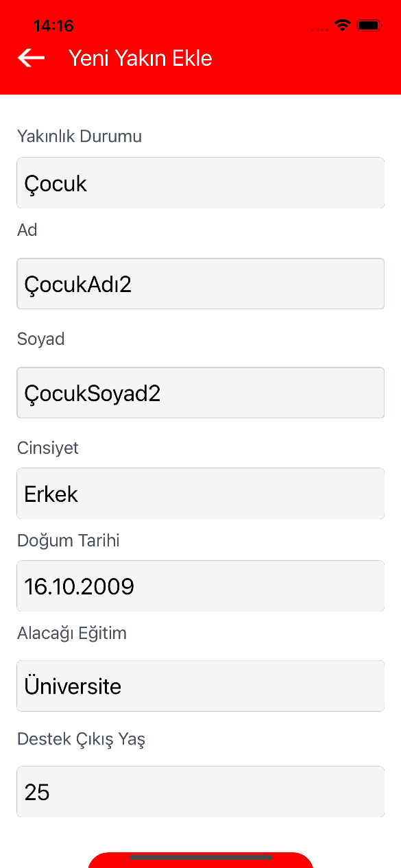The height and width of the screenshot is (868, 401).
Task: Focus the Soyad field containing ÇocukSoyad2
Action: click(200, 393)
